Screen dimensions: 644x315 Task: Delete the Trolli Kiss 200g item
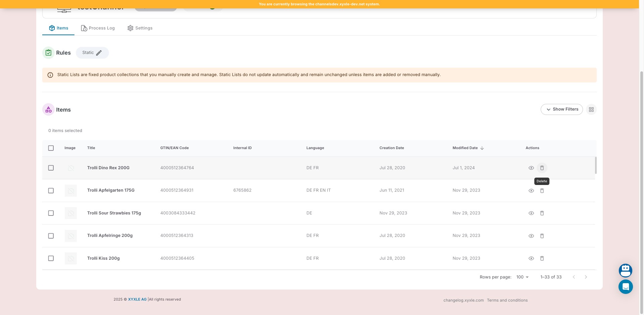point(542,258)
